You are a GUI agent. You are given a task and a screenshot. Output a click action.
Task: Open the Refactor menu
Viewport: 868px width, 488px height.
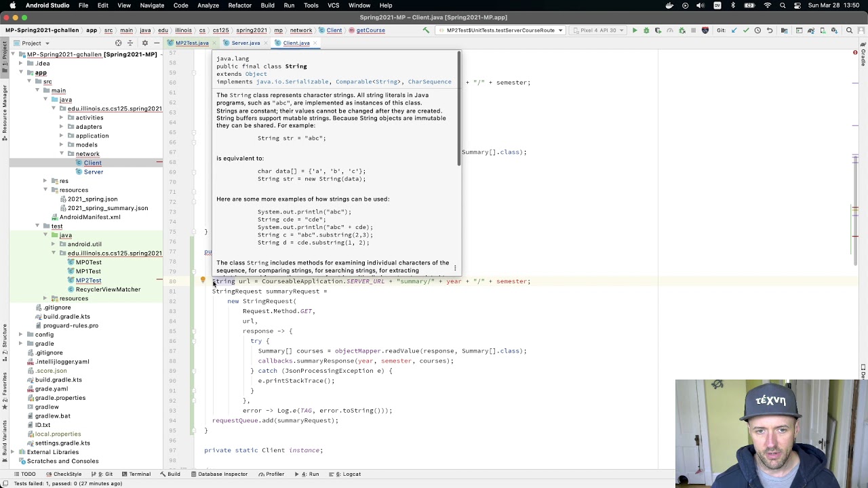click(x=239, y=5)
